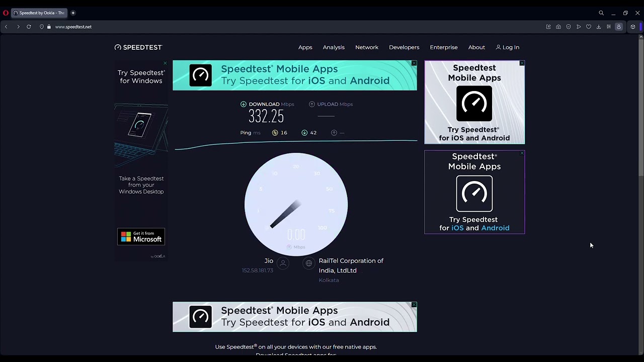This screenshot has width=644, height=362.
Task: Close the bottom Speedtest Mobile Apps banner
Action: [414, 305]
